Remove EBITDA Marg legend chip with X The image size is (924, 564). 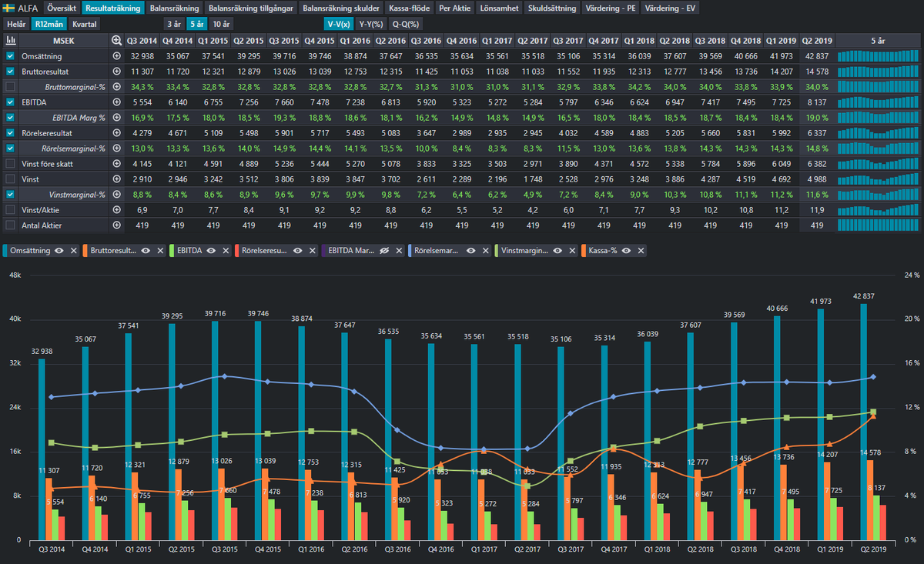398,251
